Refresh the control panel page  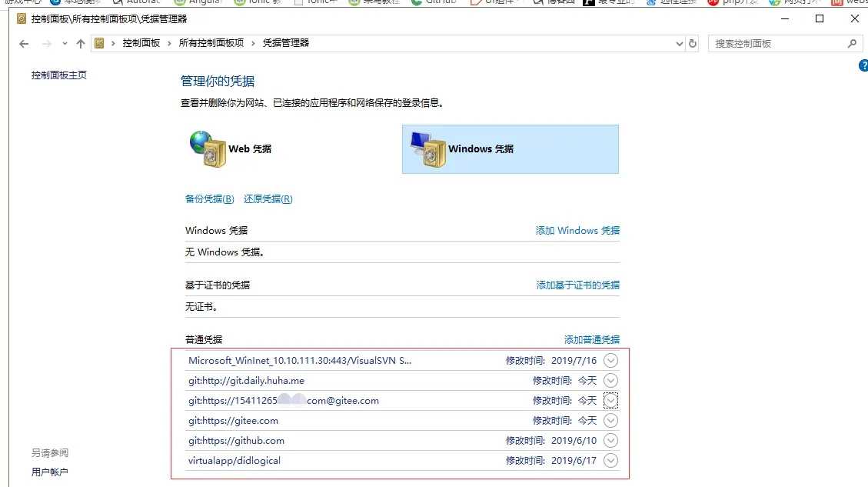693,43
